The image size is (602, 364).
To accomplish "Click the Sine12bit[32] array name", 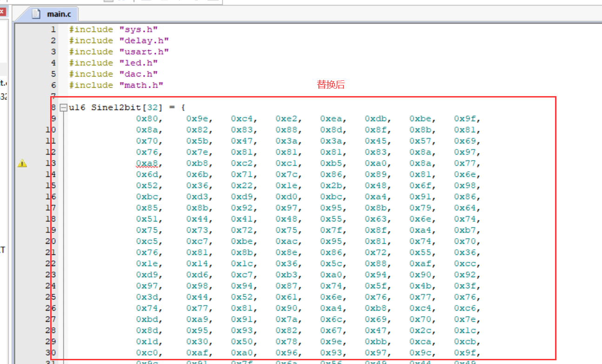I will click(x=126, y=108).
